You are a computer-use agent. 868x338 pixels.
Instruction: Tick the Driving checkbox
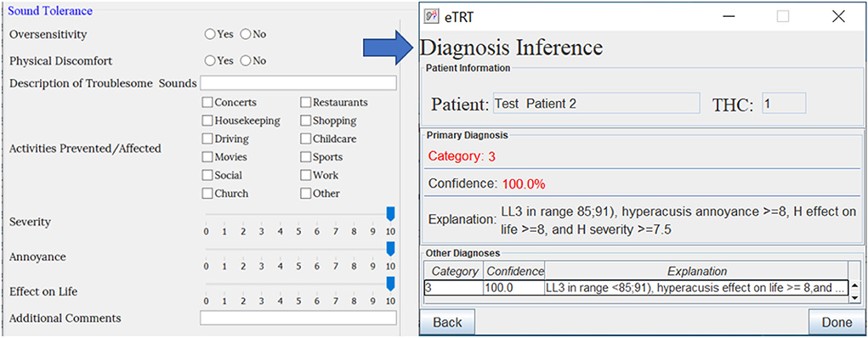point(207,138)
